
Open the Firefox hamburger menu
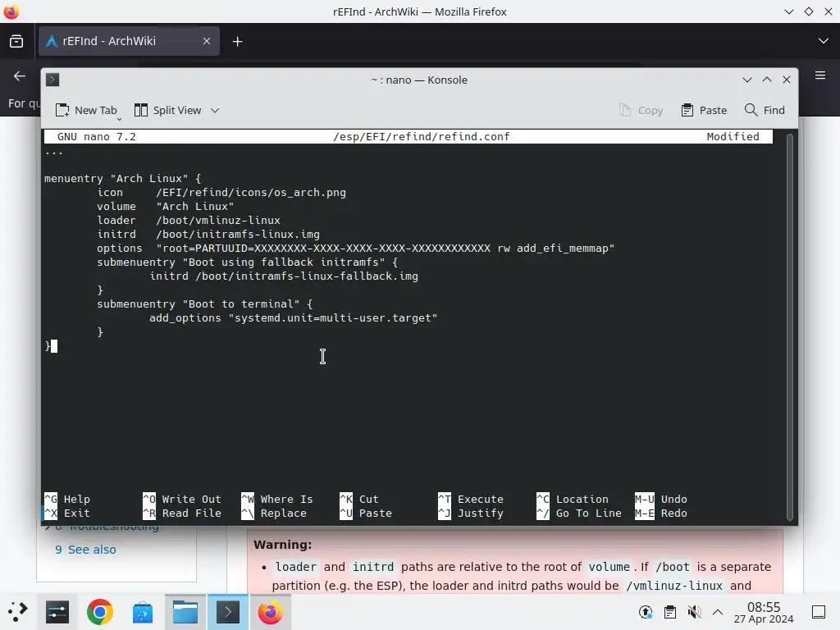click(820, 75)
